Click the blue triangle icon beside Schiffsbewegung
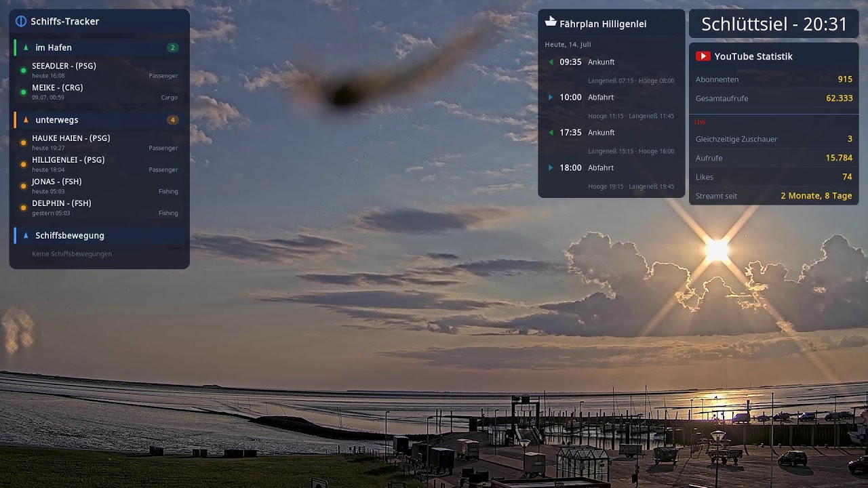 click(x=26, y=235)
